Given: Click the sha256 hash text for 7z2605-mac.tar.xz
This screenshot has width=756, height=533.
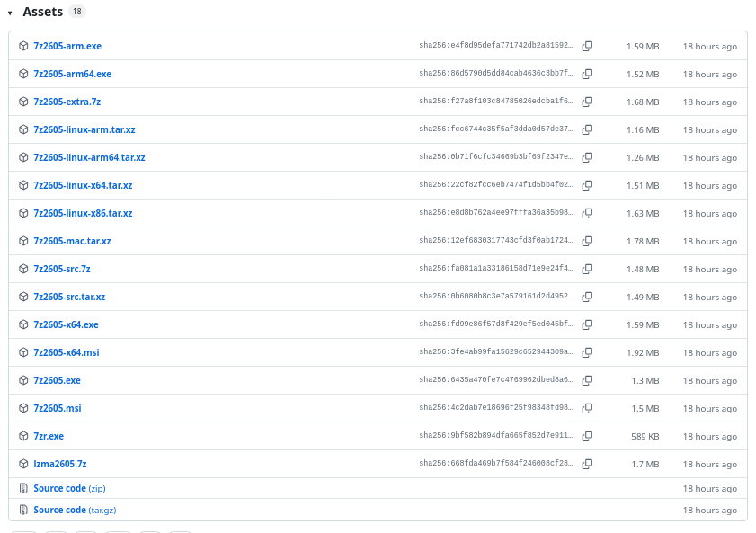Looking at the screenshot, I should pyautogui.click(x=496, y=241).
